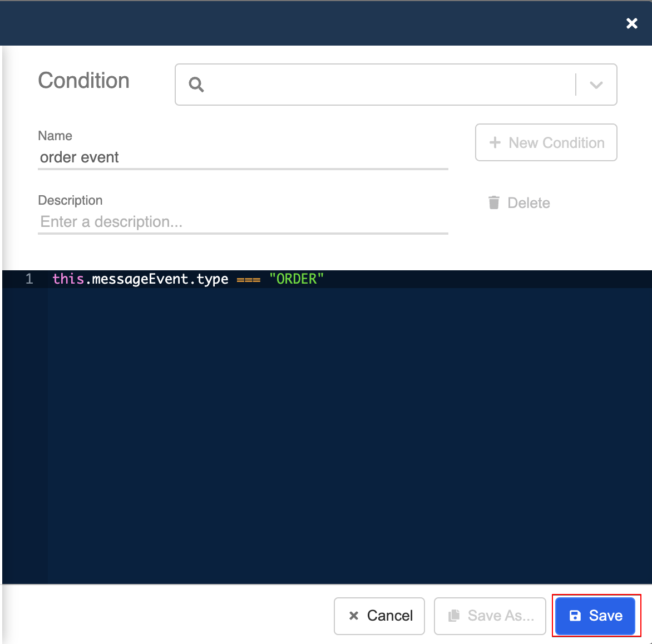Open the condition selector dropdown chevron
Viewport: 652px width, 644px height.
[x=596, y=85]
